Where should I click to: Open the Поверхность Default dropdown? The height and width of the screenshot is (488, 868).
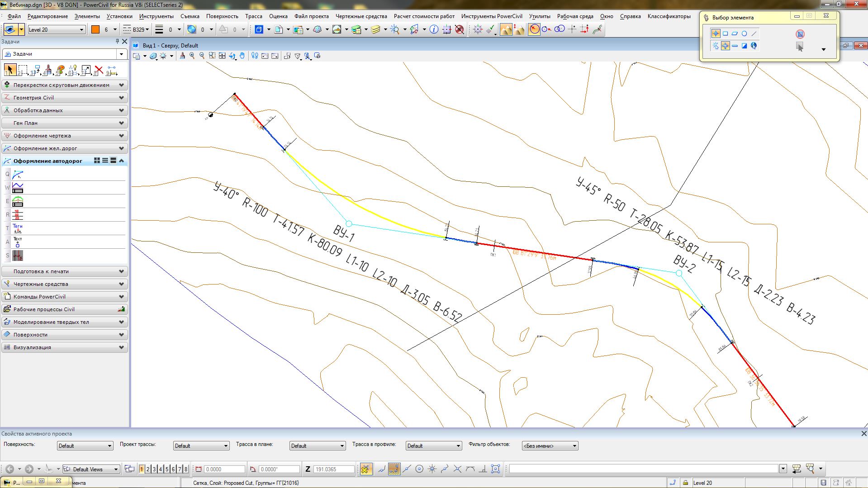85,445
